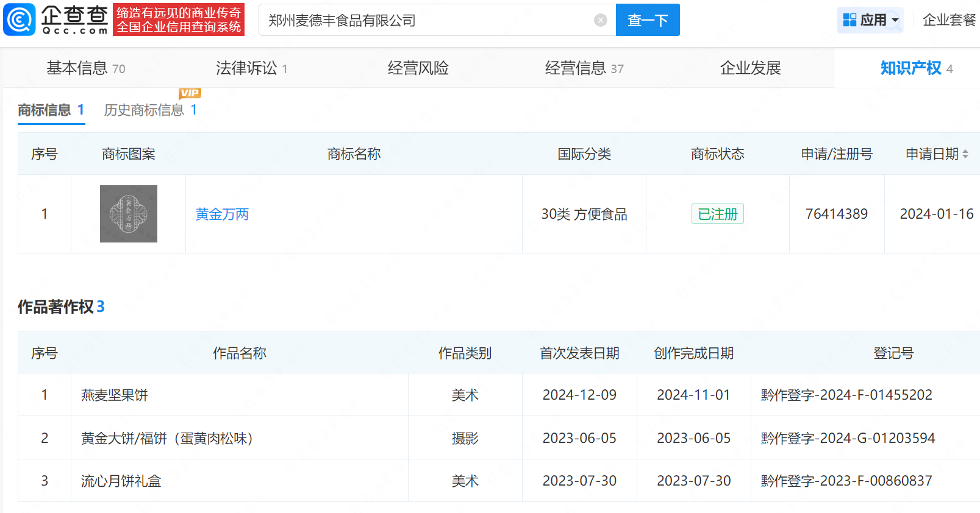Focus the company name search field
The height and width of the screenshot is (513, 980).
(427, 20)
